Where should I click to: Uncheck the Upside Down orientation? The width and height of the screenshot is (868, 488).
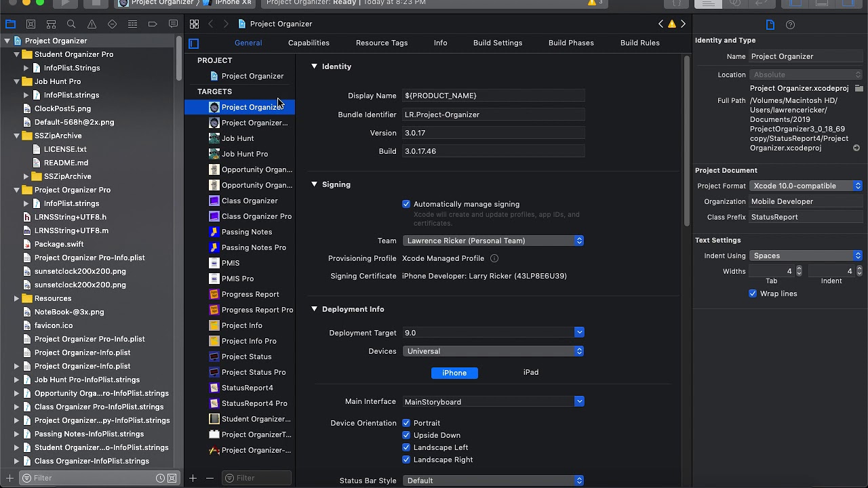tap(406, 435)
